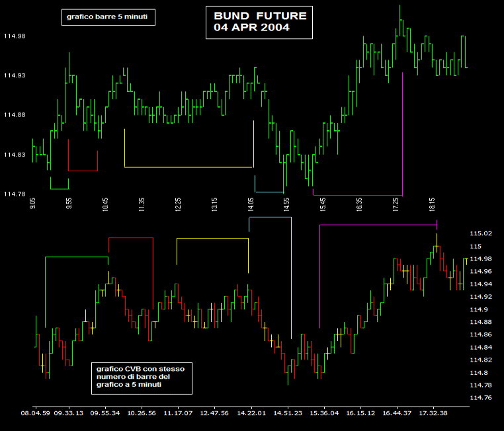Click 114.88 on the CVB chart price axis

[x=481, y=322]
